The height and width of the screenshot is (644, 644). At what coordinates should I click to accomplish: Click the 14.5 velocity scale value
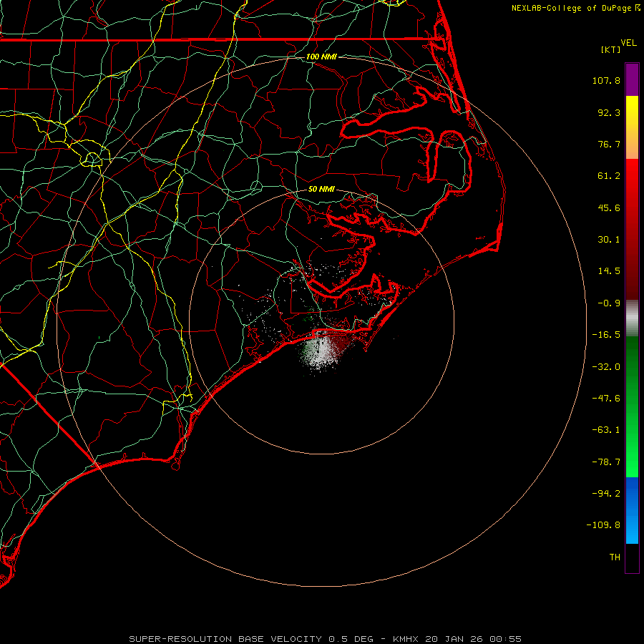point(609,271)
